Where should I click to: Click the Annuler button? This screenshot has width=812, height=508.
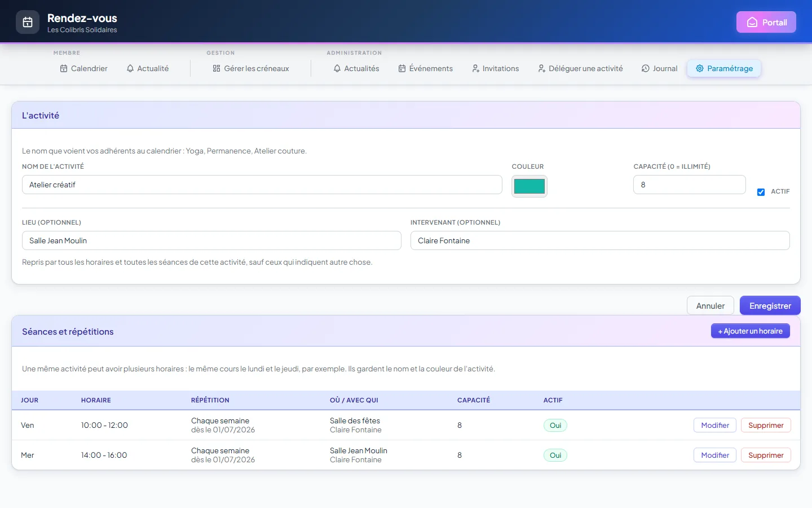710,306
